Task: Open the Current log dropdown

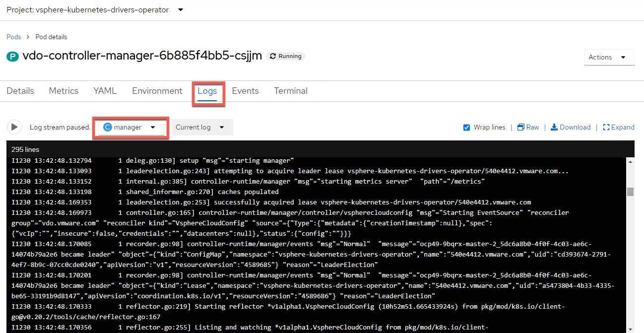Action: point(202,128)
